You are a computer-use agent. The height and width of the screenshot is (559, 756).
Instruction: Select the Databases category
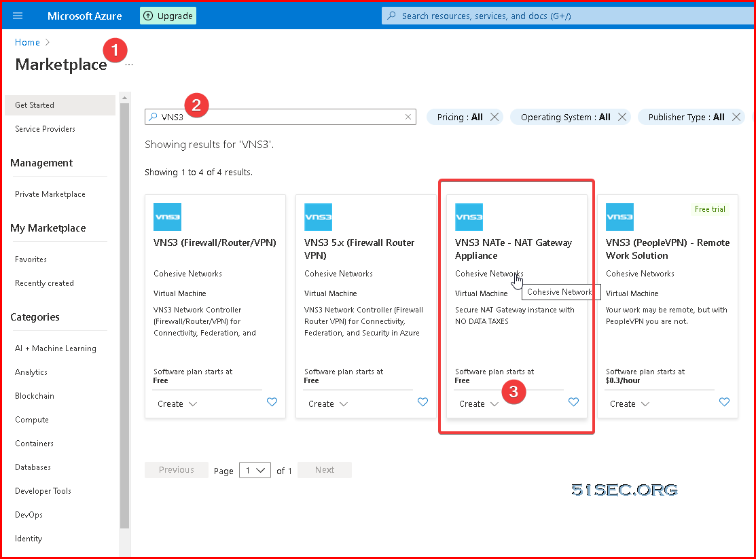33,467
